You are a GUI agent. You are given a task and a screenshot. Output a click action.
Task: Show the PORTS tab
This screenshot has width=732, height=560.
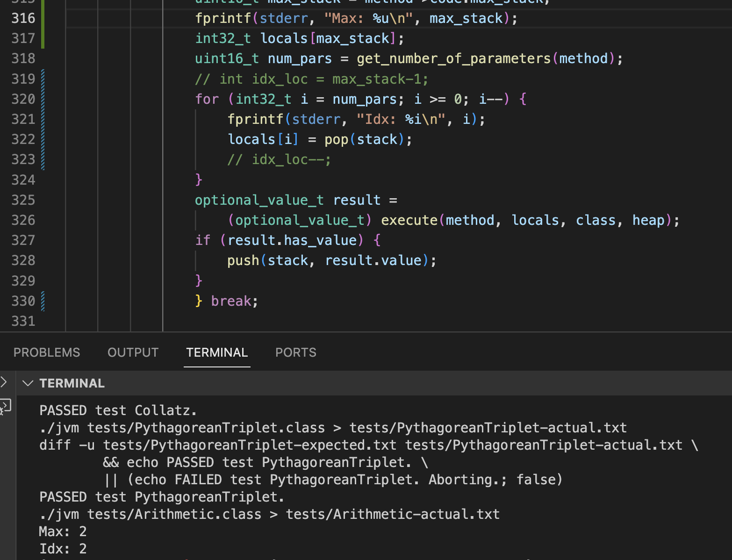tap(295, 352)
